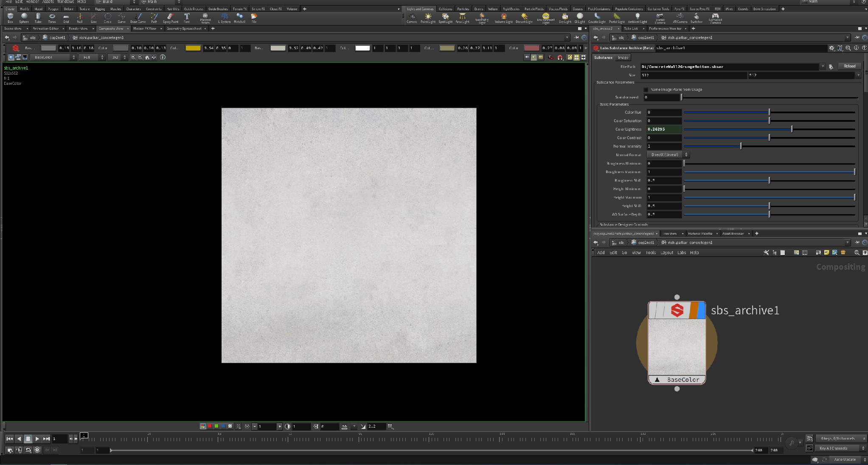
Task: Click the Color Lightness value field
Action: tap(664, 129)
